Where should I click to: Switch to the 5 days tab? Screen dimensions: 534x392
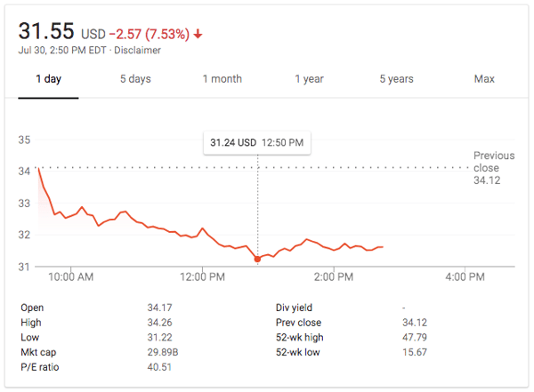[135, 79]
